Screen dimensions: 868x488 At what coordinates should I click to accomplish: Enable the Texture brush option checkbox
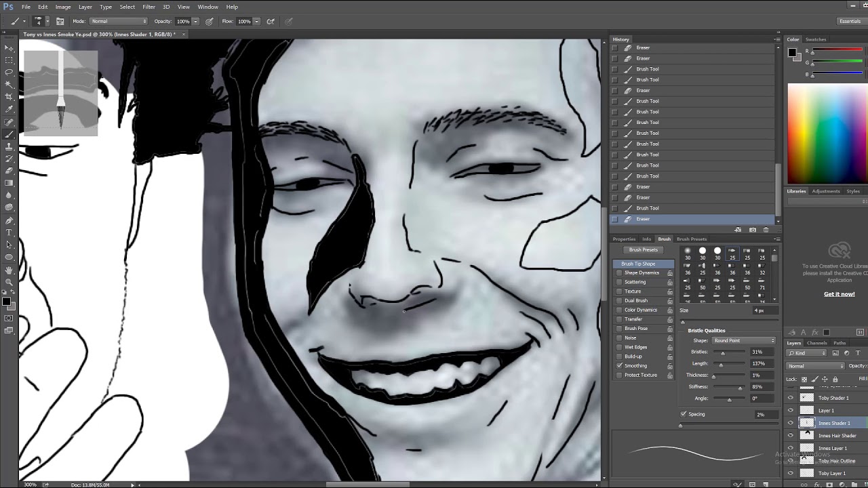click(619, 291)
